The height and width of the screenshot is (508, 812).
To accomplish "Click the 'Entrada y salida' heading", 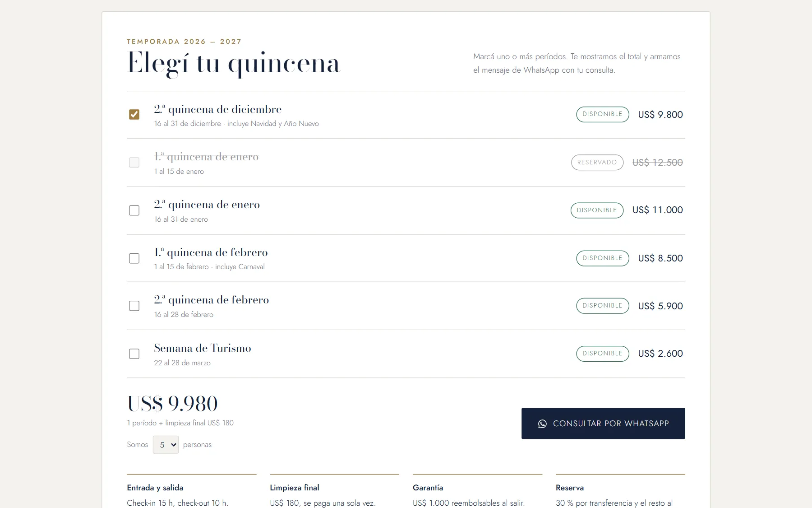I will (155, 488).
